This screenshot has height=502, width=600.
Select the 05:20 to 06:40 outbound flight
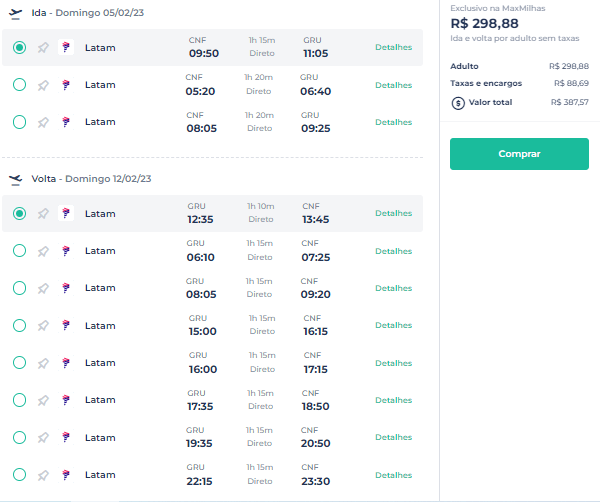pyautogui.click(x=20, y=85)
